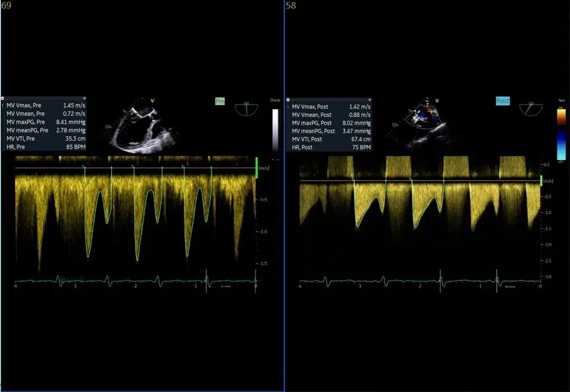
Task: Click the frame number 58 label
Action: (x=291, y=6)
